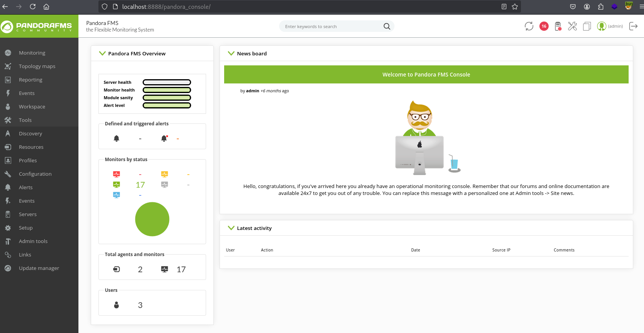The height and width of the screenshot is (333, 644).
Task: Click the total monitors count 17
Action: click(181, 270)
